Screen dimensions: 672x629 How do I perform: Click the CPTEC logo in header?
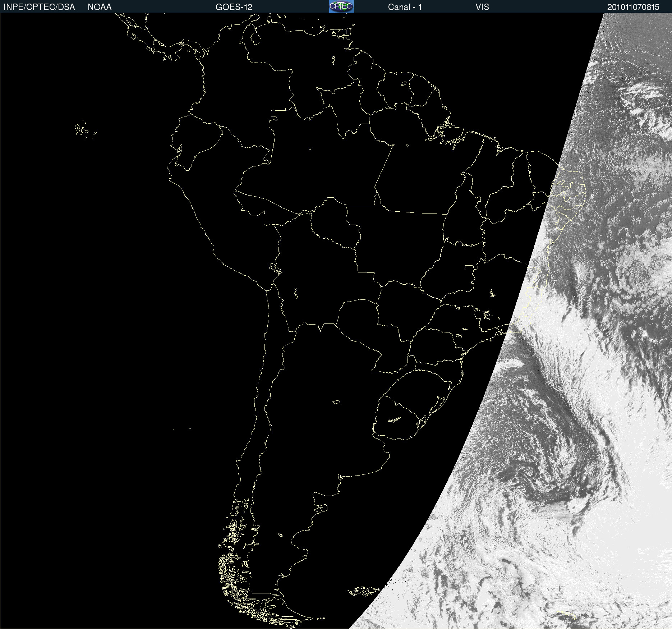341,6
